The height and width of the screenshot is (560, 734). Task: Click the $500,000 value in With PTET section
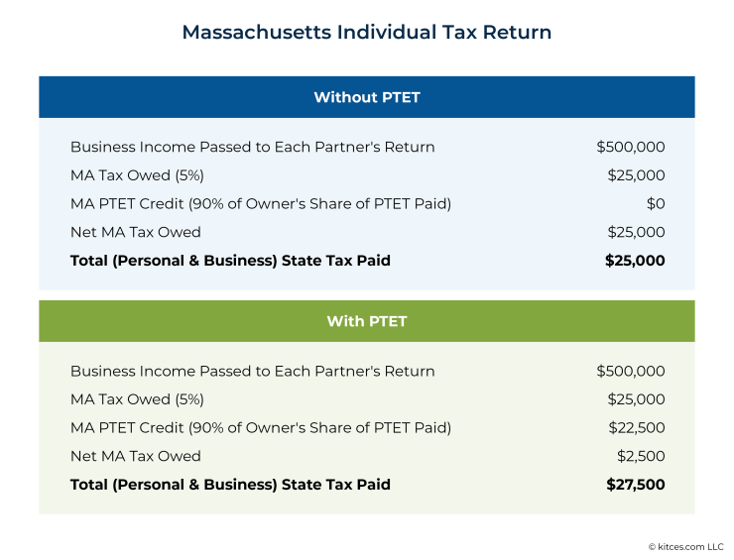click(630, 371)
